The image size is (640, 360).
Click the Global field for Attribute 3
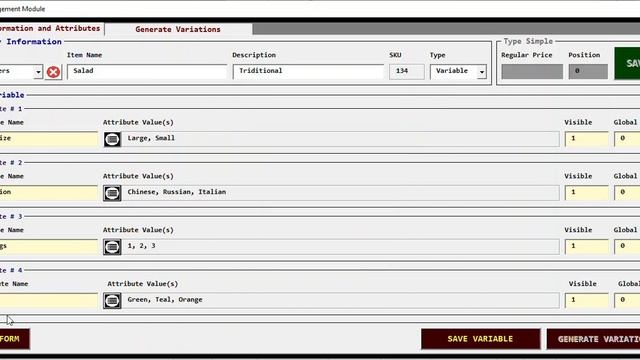point(627,247)
